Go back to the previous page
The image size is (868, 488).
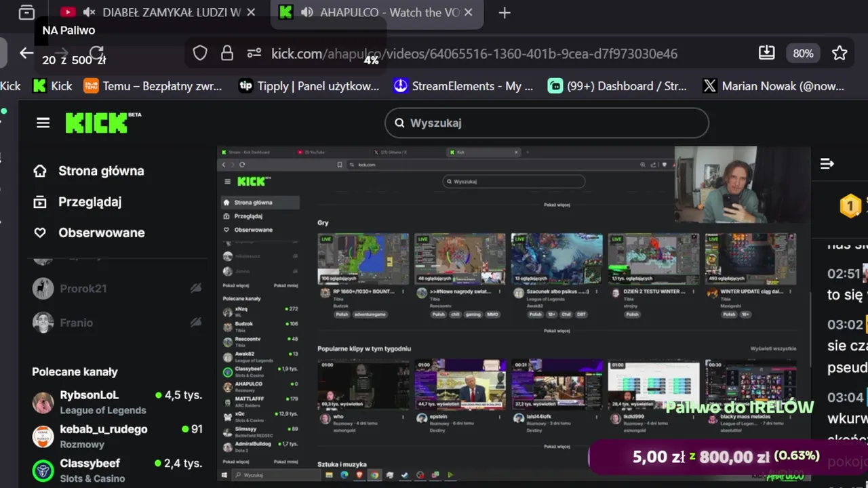click(26, 54)
